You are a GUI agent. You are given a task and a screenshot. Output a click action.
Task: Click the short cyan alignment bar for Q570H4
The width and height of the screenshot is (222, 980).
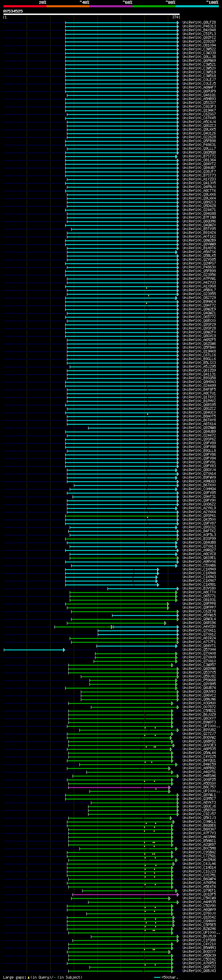[x=34, y=650]
